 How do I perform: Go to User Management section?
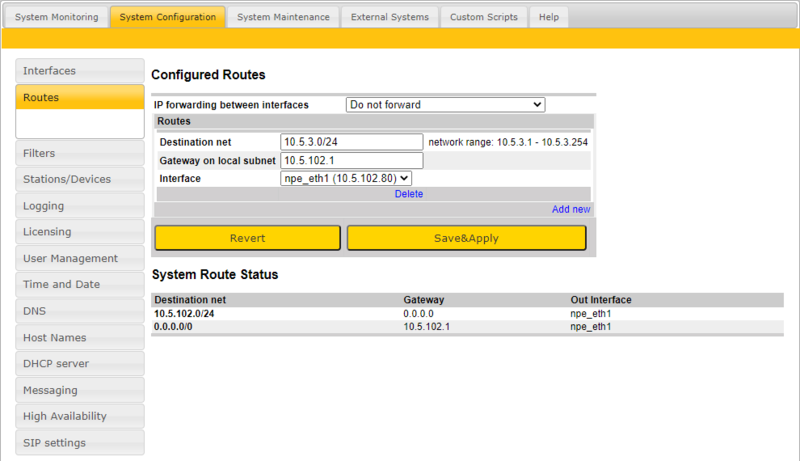point(80,258)
